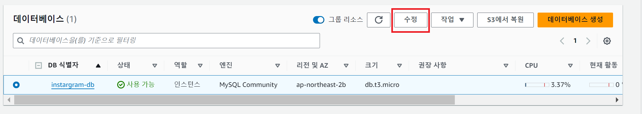The image size is (644, 114).
Task: Sort by 크기 column arrow
Action: click(400, 66)
